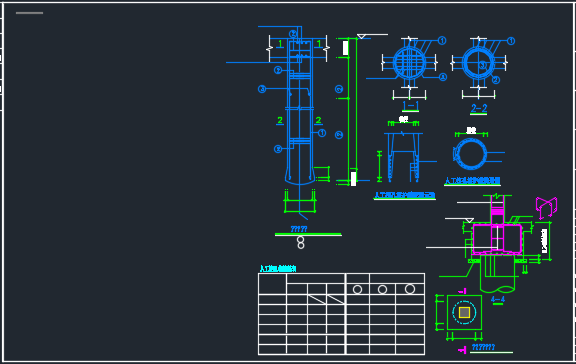Select the blue title text under the pile elevation
Image resolution: width=576 pixels, height=364 pixels.
click(x=299, y=229)
